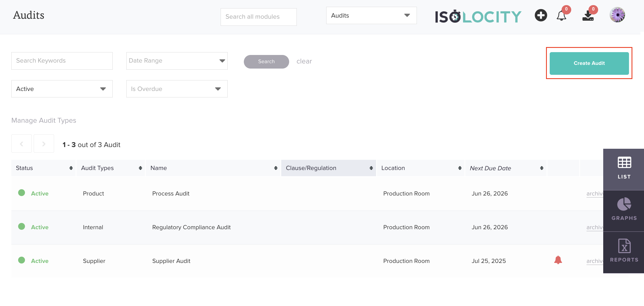
Task: Click red overdue bell on Supplier Audit
Action: (558, 260)
